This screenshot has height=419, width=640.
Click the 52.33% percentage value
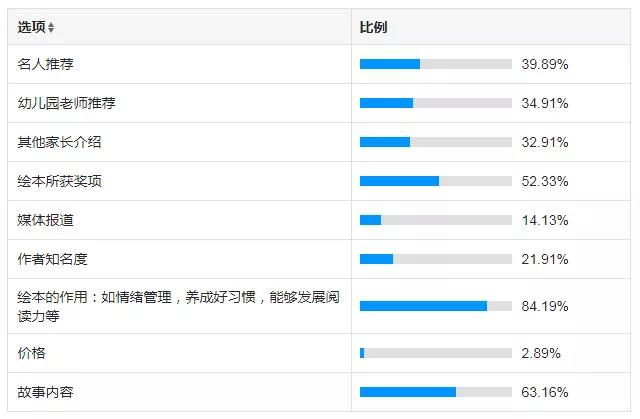(x=544, y=181)
